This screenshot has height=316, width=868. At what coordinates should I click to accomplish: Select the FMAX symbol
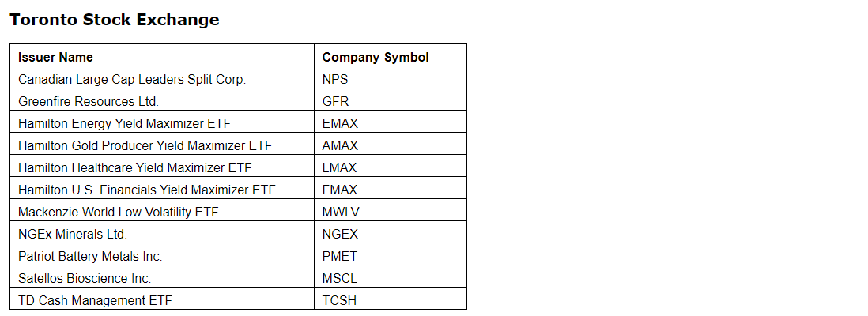pos(340,190)
